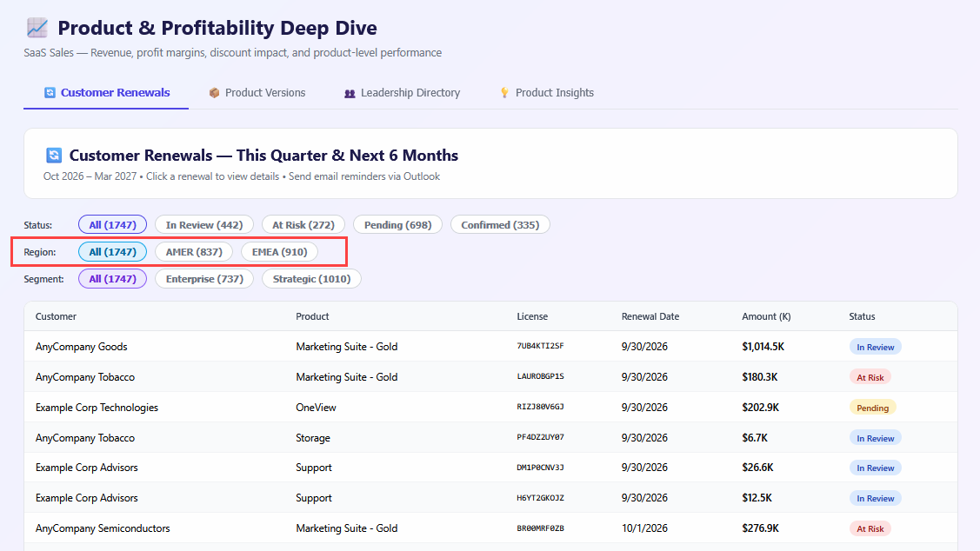Click license DM1P0CNV3J
This screenshot has width=980, height=551.
[x=540, y=468]
